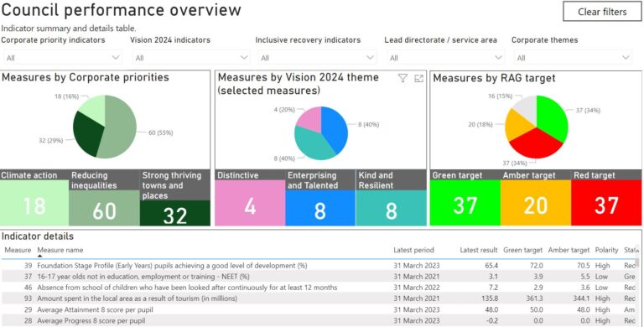Click the Reducing inequalities 60 tile
Screen dimensions: 644x327
click(x=104, y=198)
